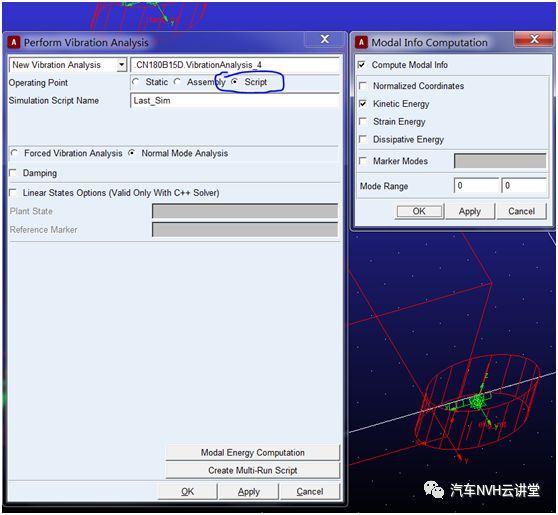Click the vibration analysis name field

tap(235, 65)
